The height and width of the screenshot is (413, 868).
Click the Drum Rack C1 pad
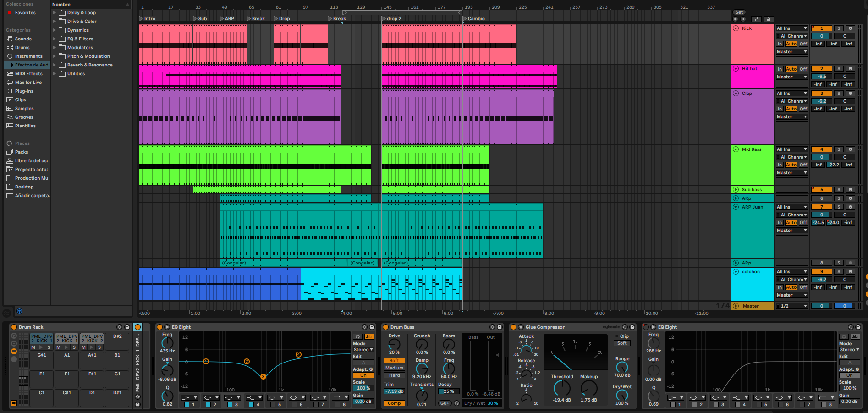(42, 398)
